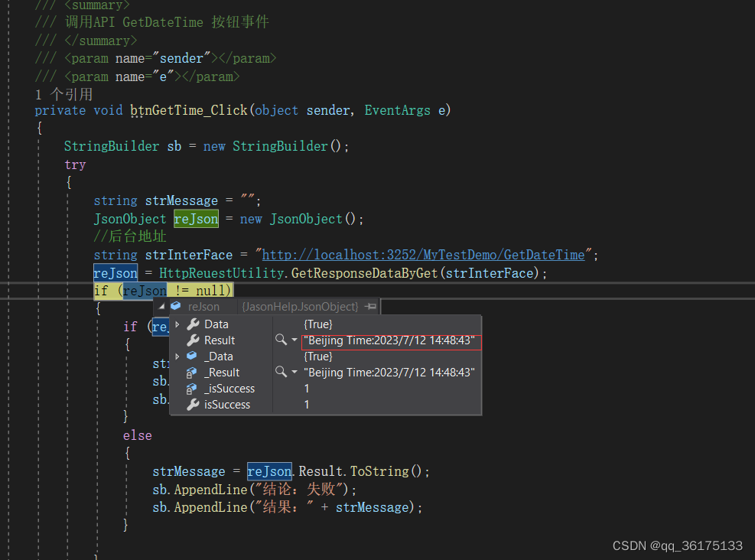Open the visualizer dropdown arrow beside Result
755x560 pixels.
(294, 340)
